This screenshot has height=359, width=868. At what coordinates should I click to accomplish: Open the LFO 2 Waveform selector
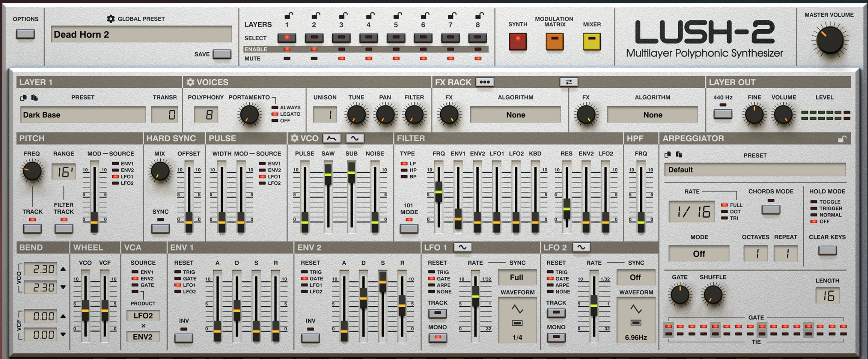point(636,320)
